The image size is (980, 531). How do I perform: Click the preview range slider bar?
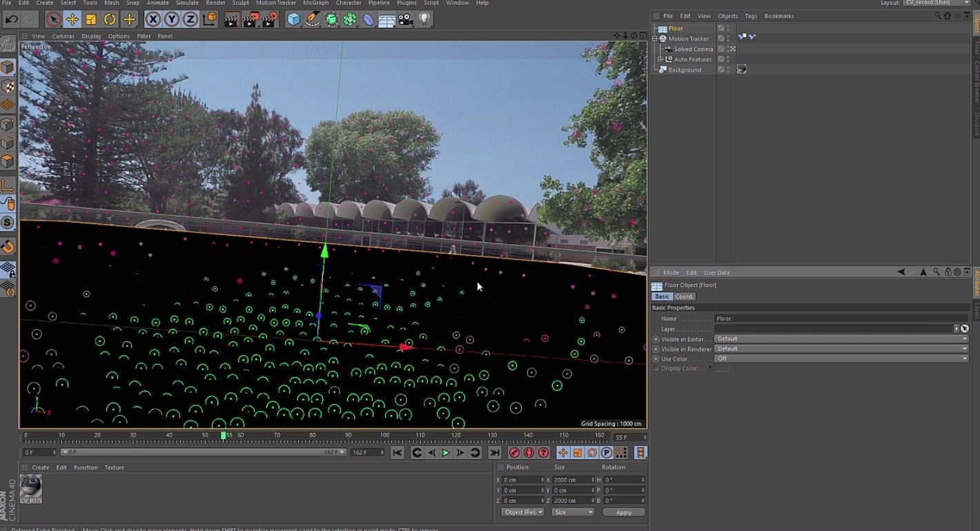[204, 452]
